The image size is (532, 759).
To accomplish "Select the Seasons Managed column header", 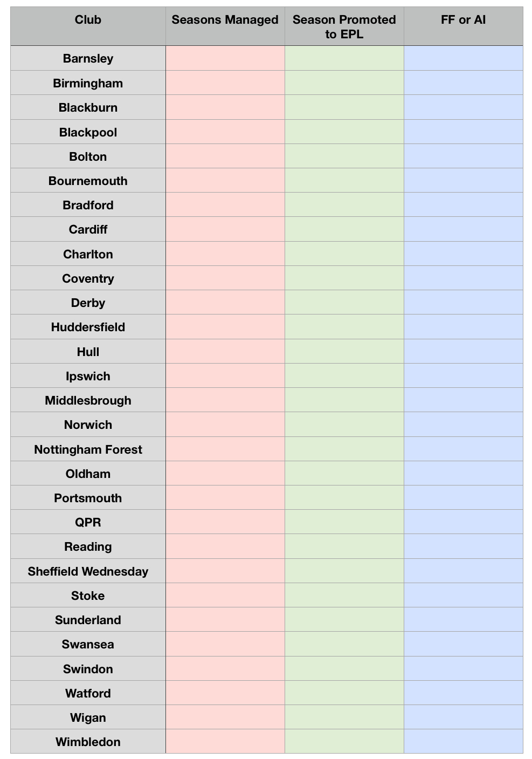I will pyautogui.click(x=225, y=26).
